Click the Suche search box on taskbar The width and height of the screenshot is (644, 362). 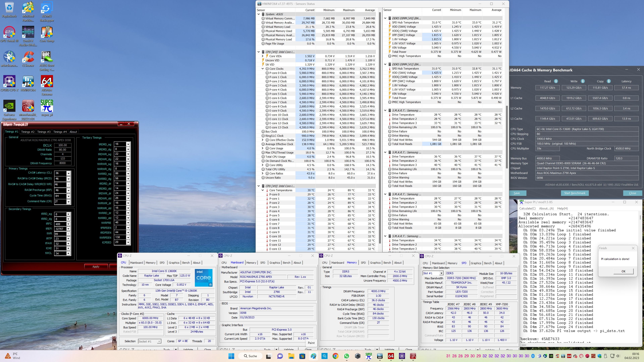[x=251, y=356]
